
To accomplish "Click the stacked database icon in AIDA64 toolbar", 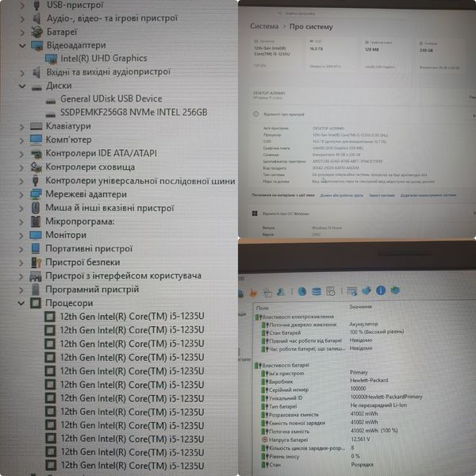I will (317, 292).
